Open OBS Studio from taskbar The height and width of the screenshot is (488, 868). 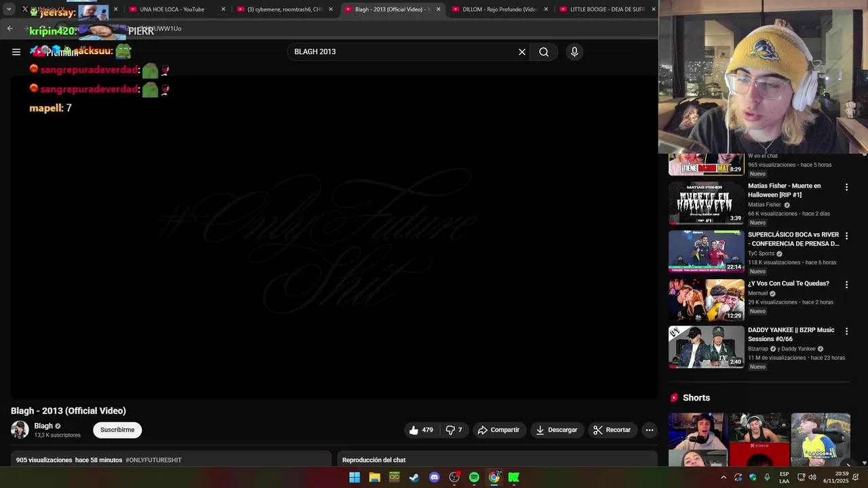pos(454,477)
